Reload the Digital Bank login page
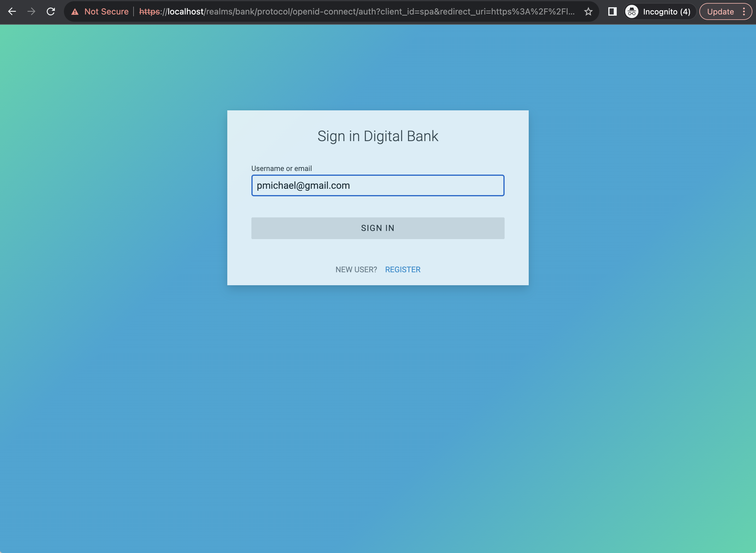The height and width of the screenshot is (553, 756). (x=51, y=12)
